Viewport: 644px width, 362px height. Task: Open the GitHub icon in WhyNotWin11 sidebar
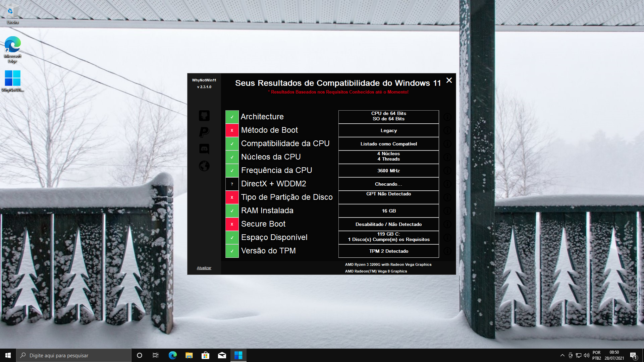point(204,116)
